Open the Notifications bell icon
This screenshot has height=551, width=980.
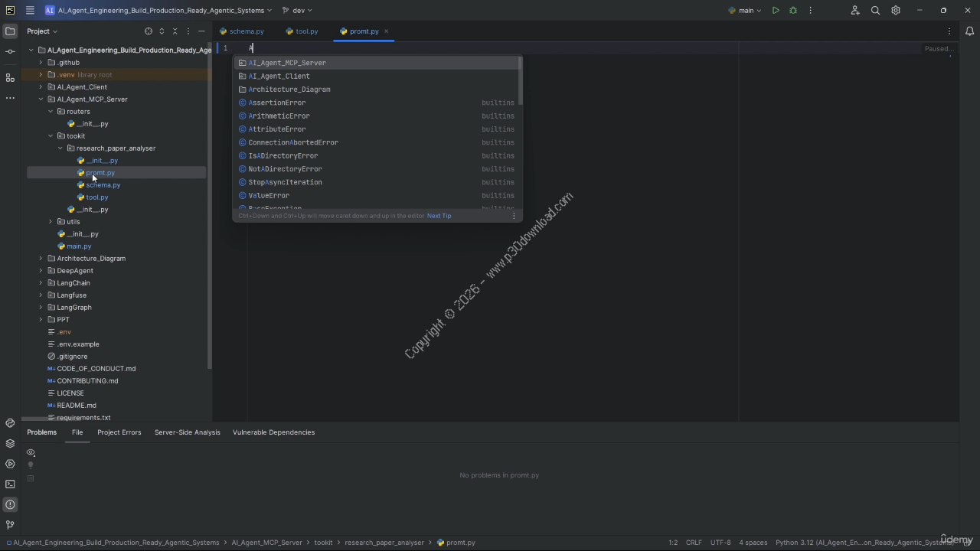click(969, 31)
